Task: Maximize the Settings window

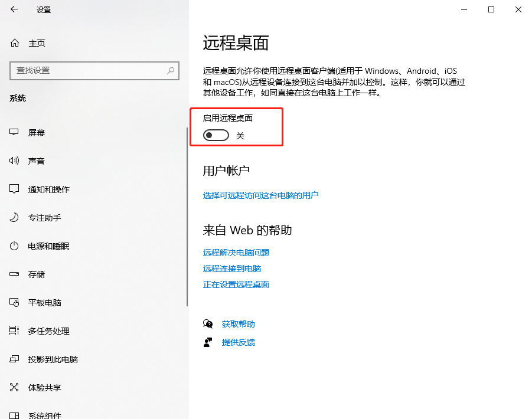Action: [491, 9]
